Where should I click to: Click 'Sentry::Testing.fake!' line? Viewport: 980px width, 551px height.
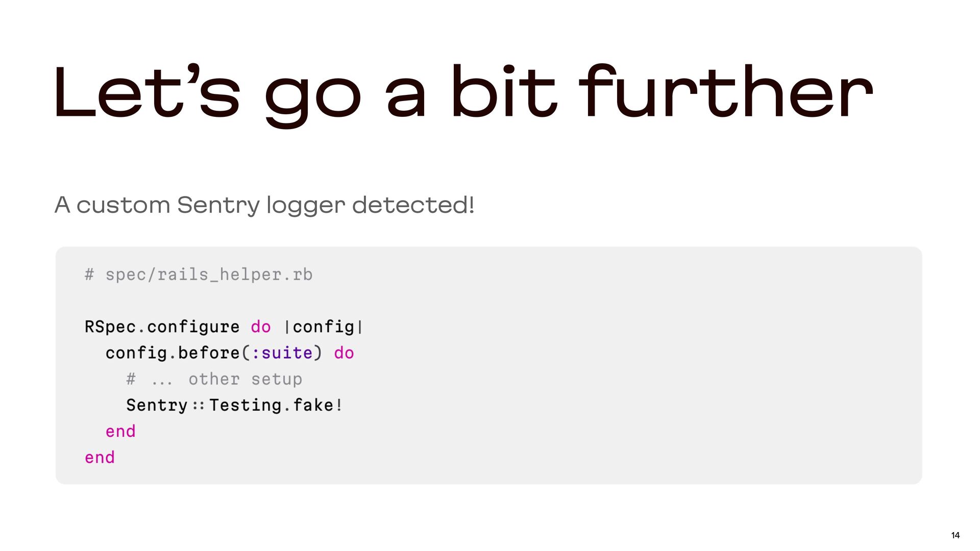pyautogui.click(x=234, y=405)
